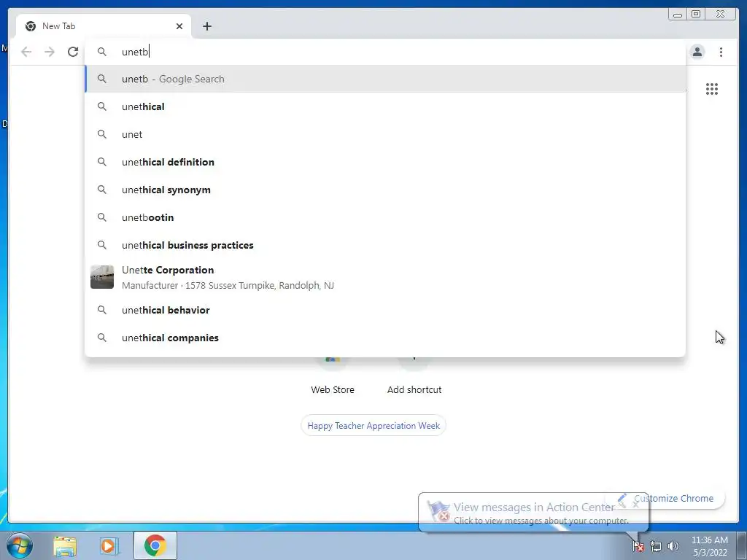This screenshot has width=747, height=560.
Task: Dismiss the Action Center notification balloon
Action: pos(635,504)
